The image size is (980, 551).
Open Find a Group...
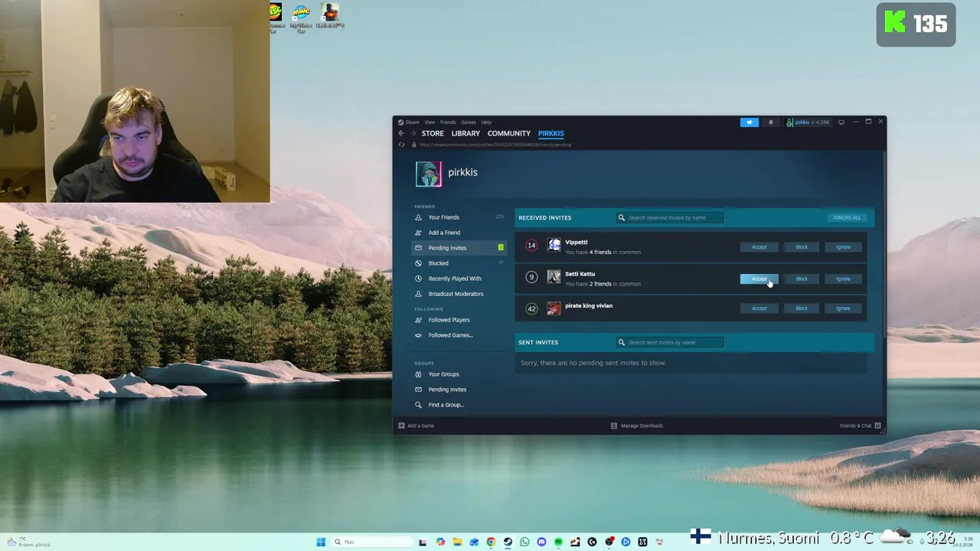click(x=459, y=405)
